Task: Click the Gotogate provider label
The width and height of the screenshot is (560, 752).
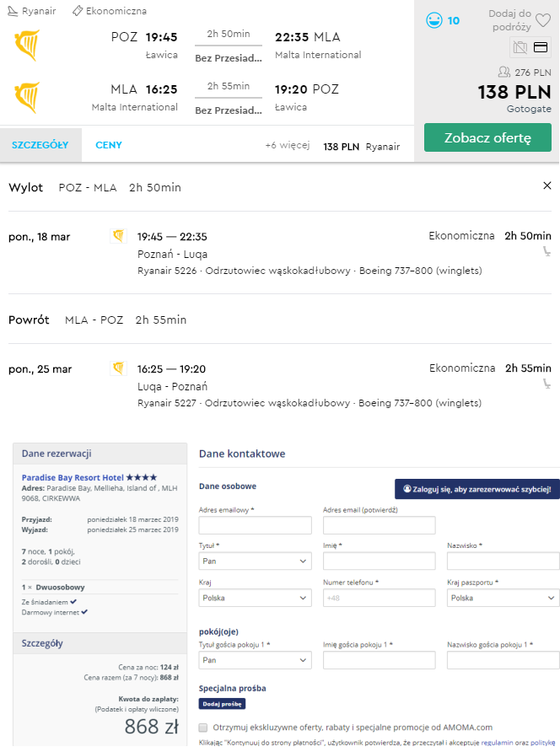Action: tap(529, 109)
